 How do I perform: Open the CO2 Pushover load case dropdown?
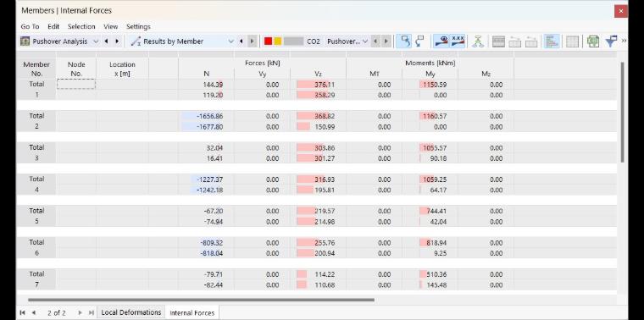364,41
